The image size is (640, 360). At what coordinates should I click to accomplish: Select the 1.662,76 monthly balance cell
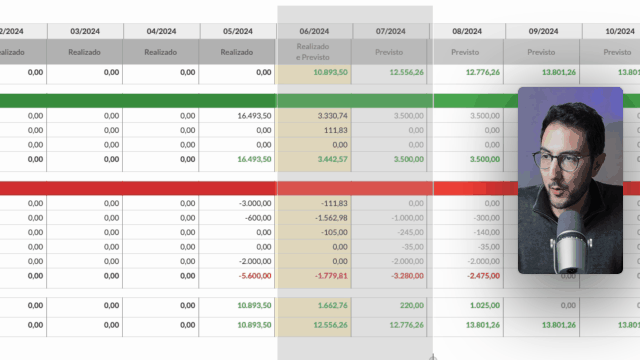[333, 305]
